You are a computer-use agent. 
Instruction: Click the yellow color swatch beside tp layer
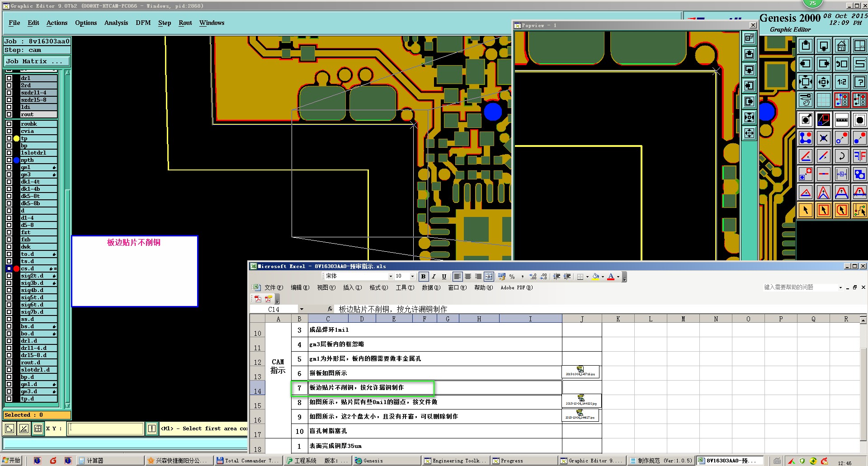coord(17,138)
